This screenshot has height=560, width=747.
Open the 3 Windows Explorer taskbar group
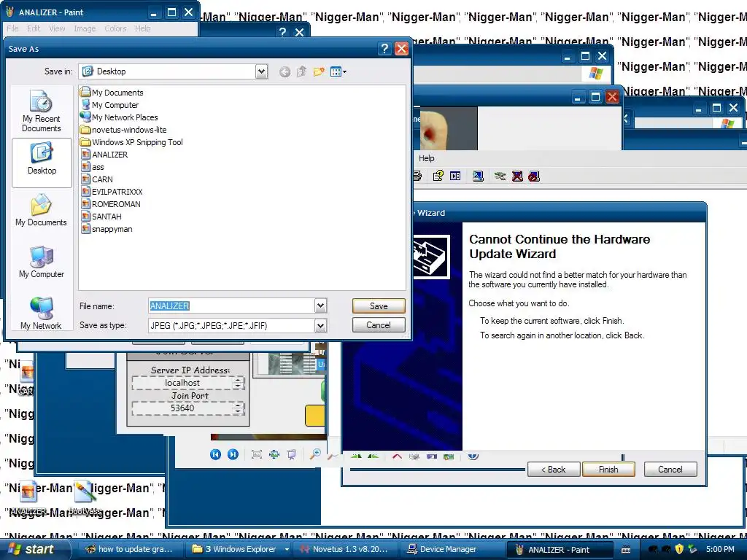[x=240, y=549]
